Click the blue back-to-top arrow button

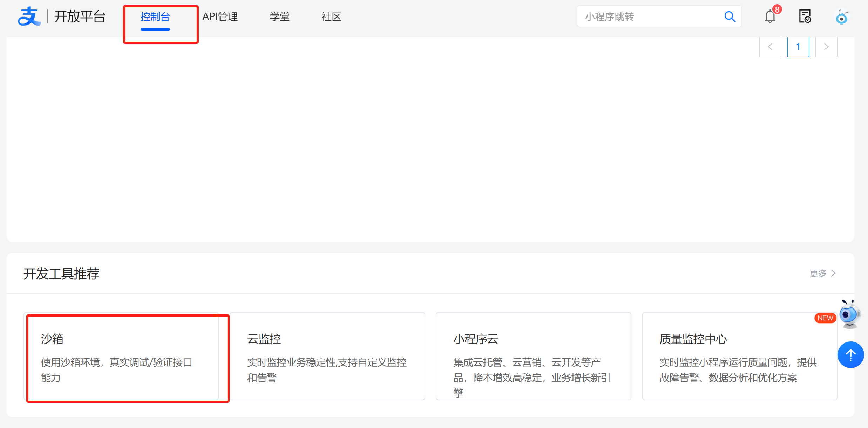pyautogui.click(x=850, y=355)
